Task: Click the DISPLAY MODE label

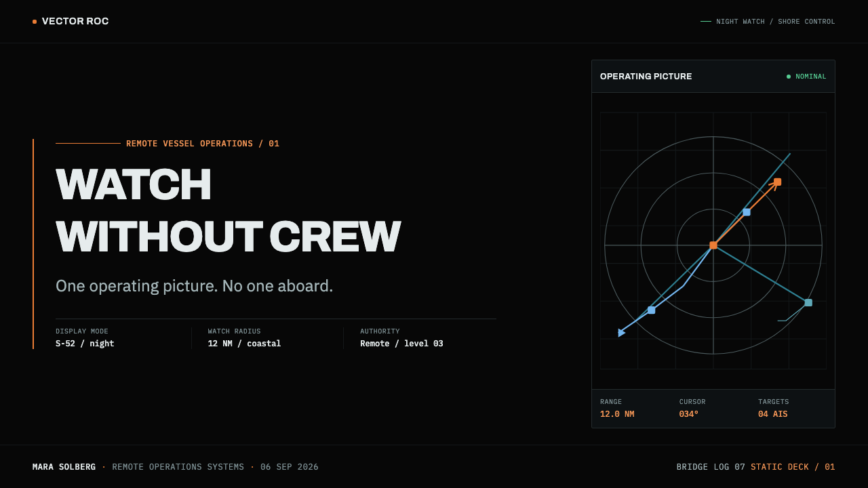Action: pos(82,331)
